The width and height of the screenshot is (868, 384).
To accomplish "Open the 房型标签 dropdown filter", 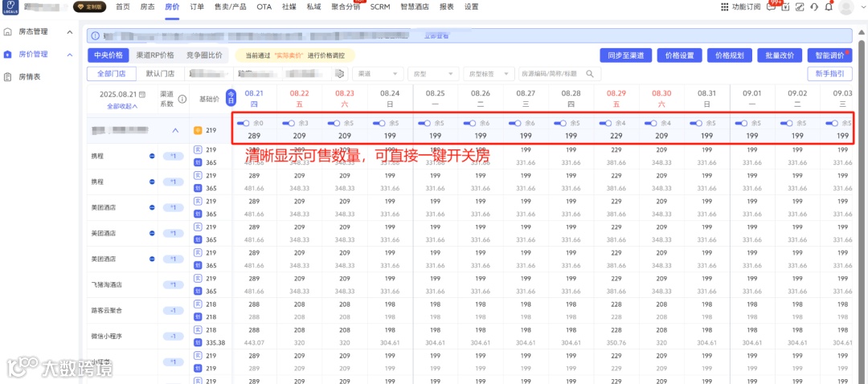I will 489,74.
